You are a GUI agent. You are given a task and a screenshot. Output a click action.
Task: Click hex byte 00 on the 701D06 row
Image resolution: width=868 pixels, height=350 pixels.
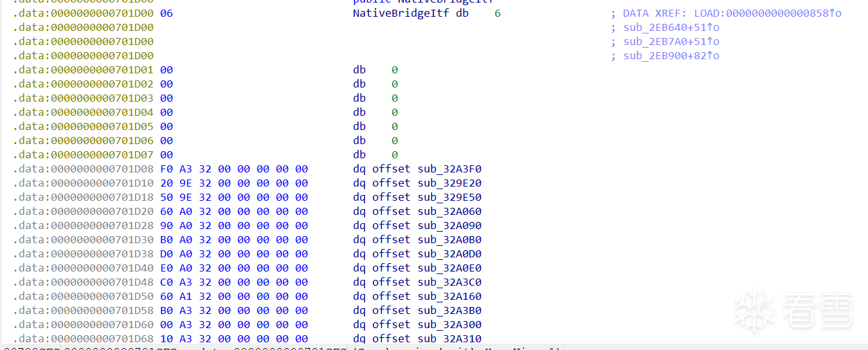coord(167,140)
